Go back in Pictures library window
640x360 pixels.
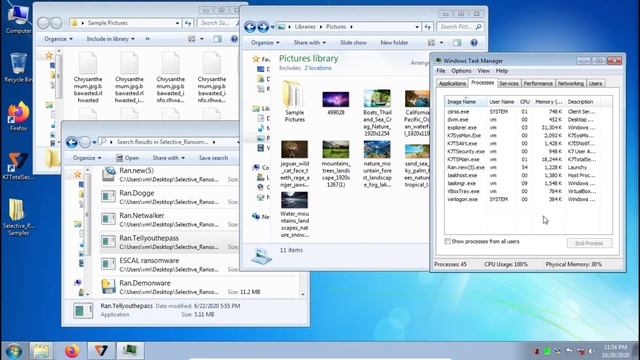point(250,27)
